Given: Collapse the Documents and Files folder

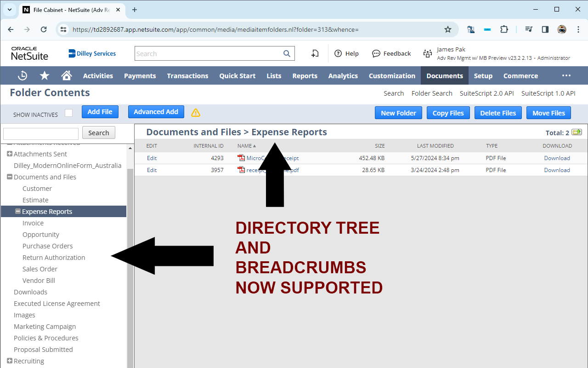Looking at the screenshot, I should click(10, 177).
